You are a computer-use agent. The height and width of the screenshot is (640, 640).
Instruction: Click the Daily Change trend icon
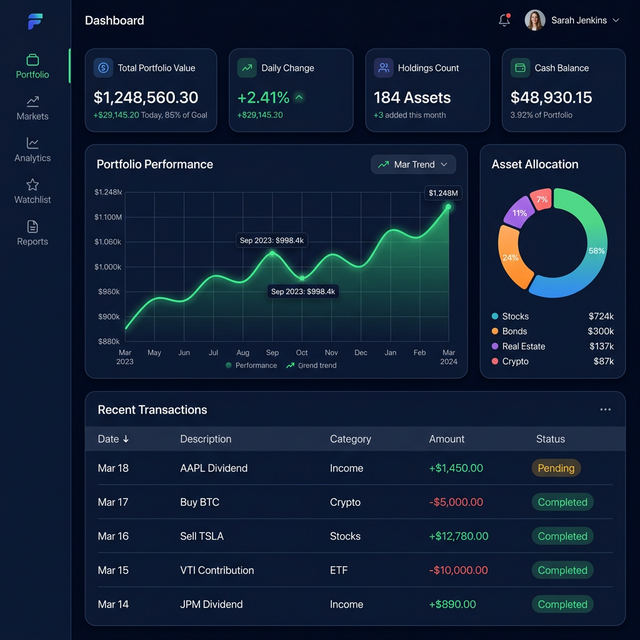[247, 68]
